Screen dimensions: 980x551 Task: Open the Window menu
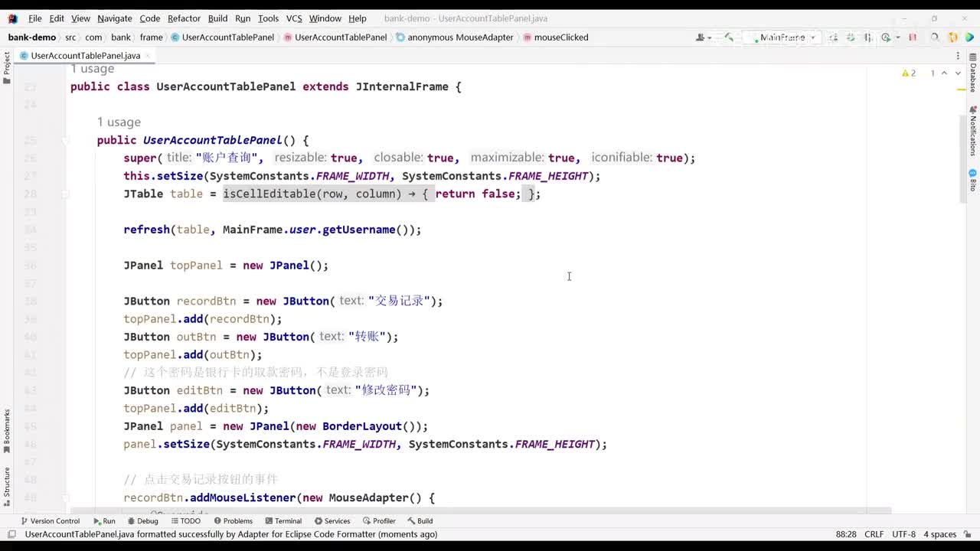tap(325, 18)
